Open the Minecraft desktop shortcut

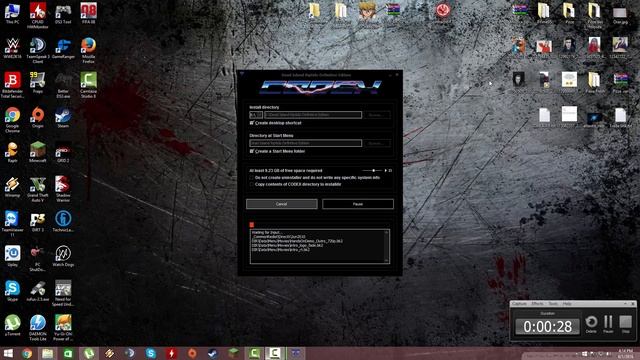point(38,151)
